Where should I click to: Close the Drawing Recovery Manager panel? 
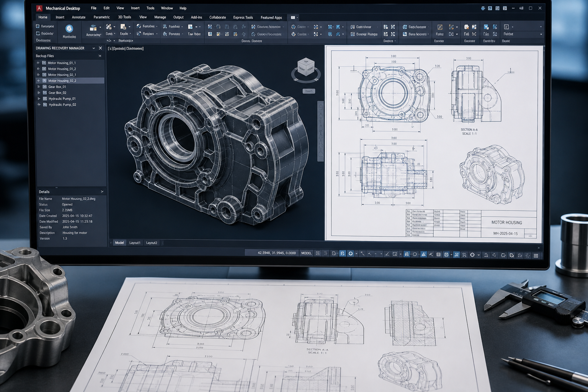coord(100,48)
